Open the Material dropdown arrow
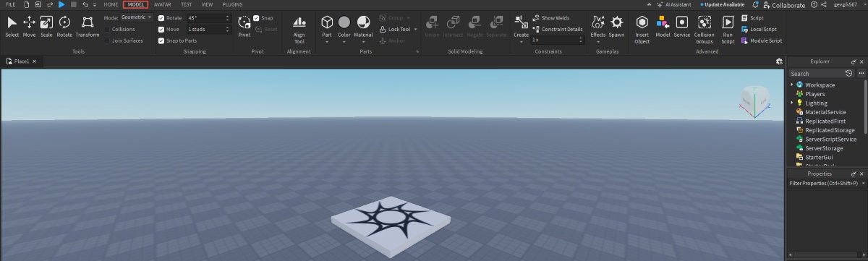 pyautogui.click(x=363, y=42)
